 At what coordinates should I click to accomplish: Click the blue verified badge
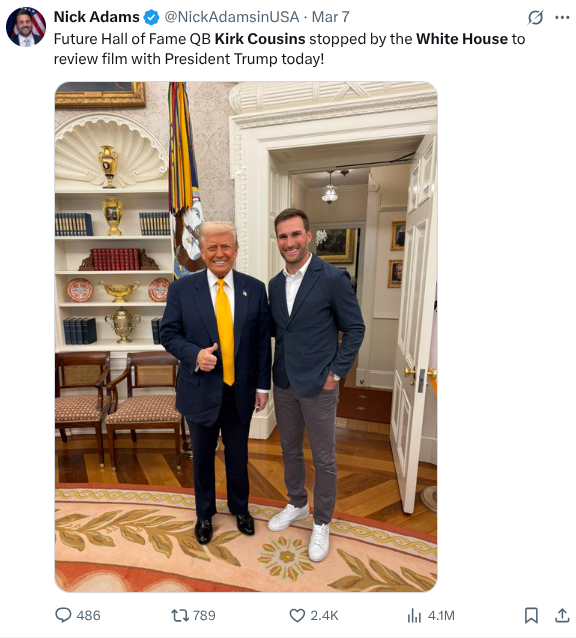pos(151,17)
